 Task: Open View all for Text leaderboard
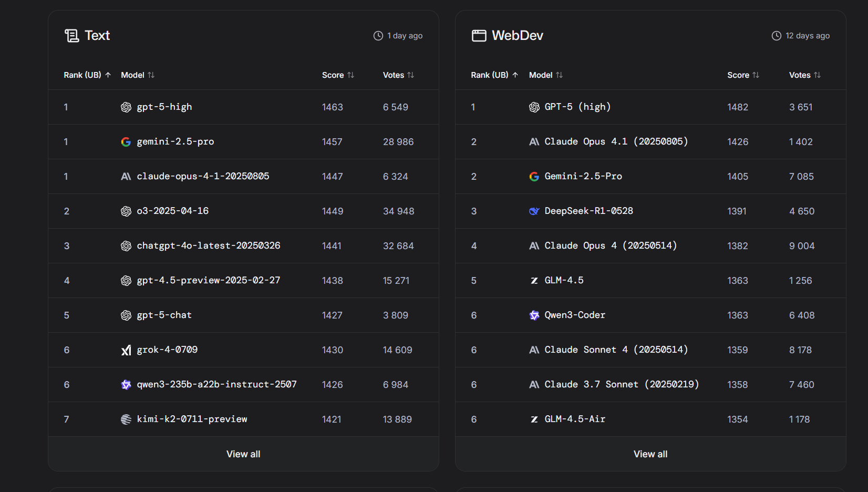[243, 454]
